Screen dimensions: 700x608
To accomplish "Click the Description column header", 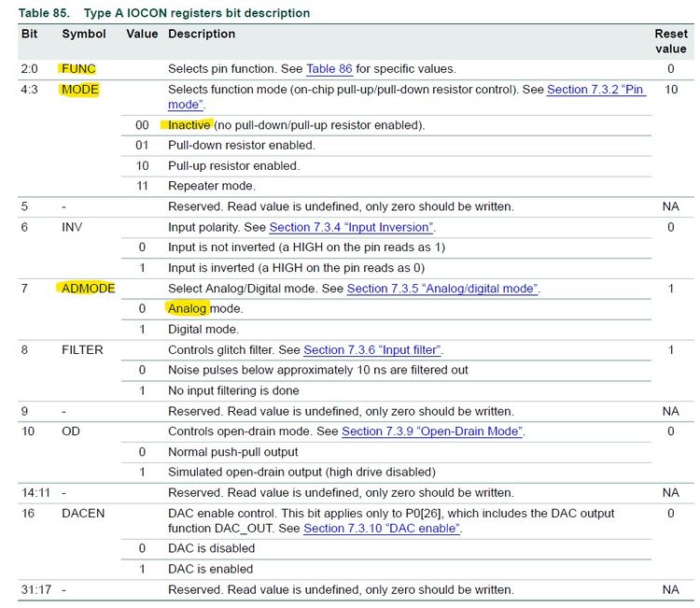I will point(202,34).
